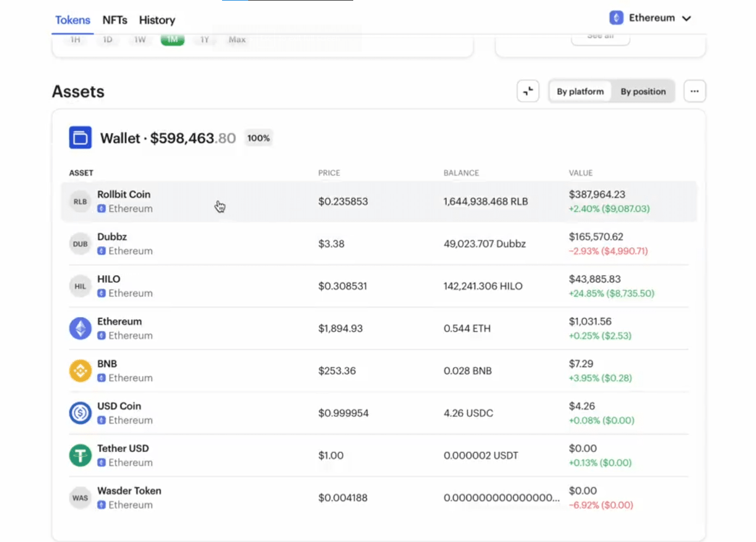Image resolution: width=756 pixels, height=542 pixels.
Task: Click chain badge icon under BNB
Action: coord(101,378)
